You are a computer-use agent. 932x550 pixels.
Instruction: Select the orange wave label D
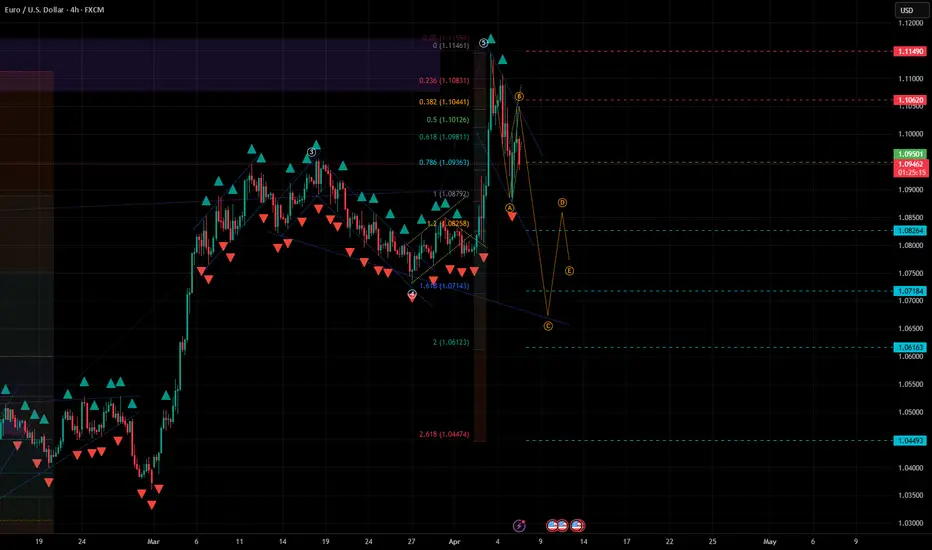562,202
